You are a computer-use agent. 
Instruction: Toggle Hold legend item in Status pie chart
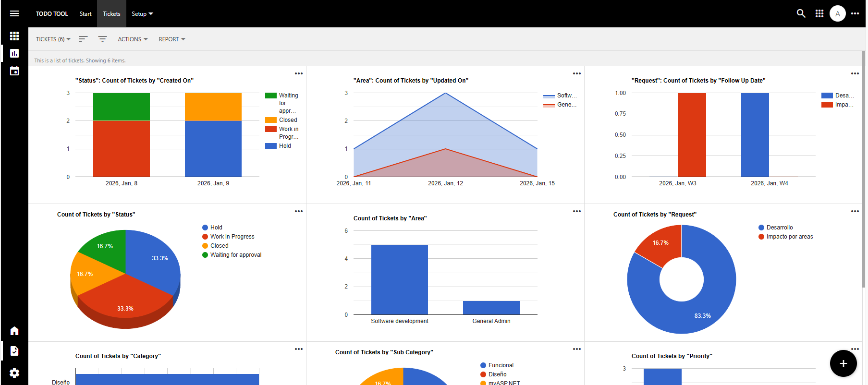216,228
